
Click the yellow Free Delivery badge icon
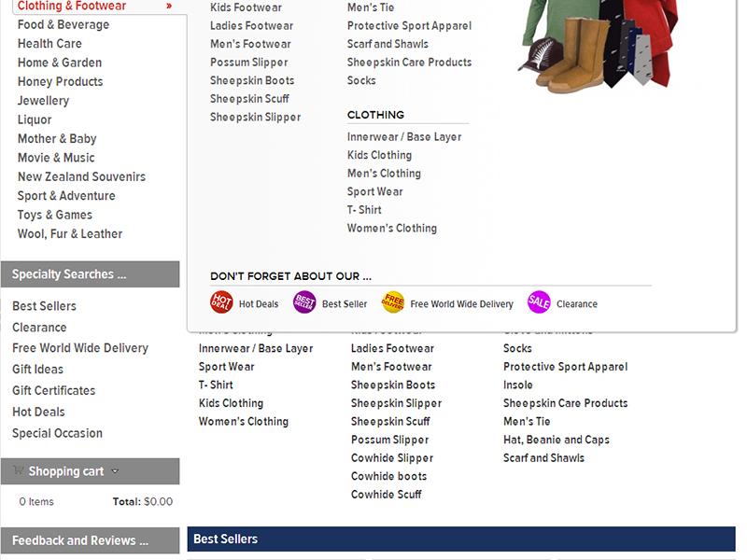click(393, 302)
